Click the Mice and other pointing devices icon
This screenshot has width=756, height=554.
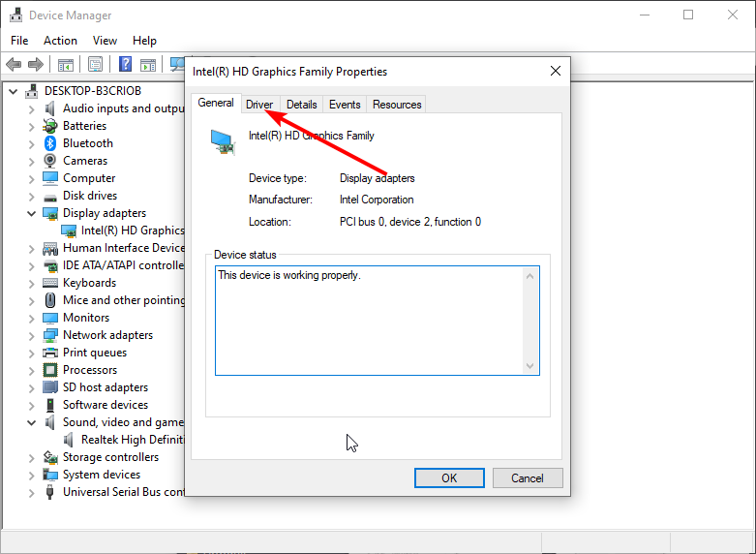(x=50, y=300)
